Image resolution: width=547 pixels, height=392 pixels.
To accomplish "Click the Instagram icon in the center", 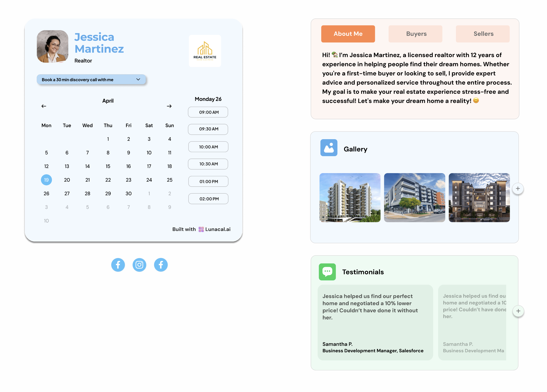I will 139,265.
